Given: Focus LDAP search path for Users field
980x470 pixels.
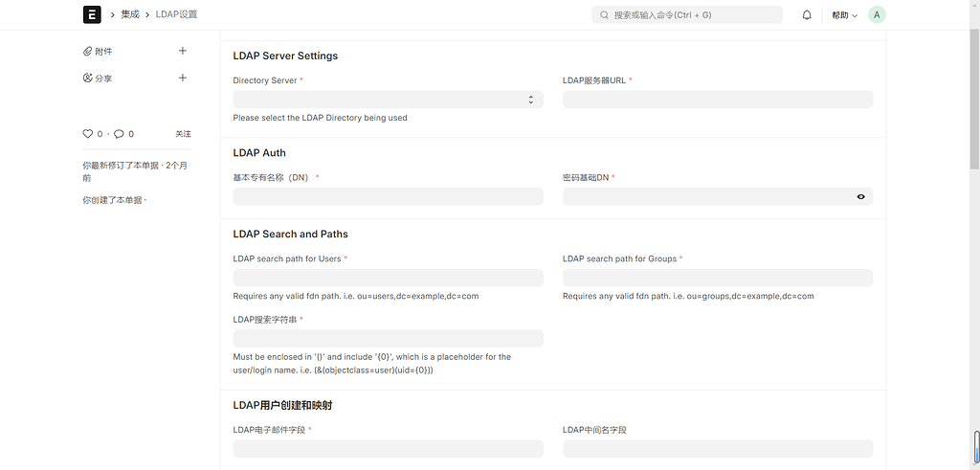Looking at the screenshot, I should tap(389, 278).
